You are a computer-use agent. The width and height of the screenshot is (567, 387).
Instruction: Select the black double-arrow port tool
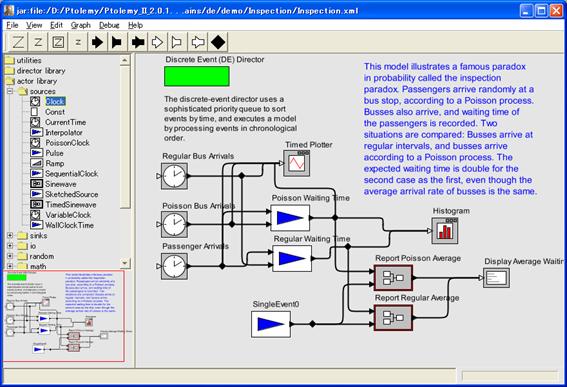tap(137, 42)
